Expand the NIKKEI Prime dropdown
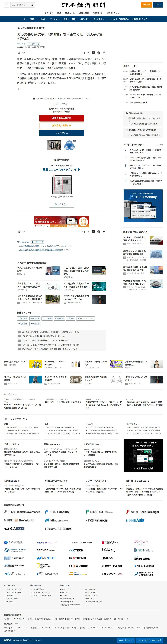The image size is (167, 644). click(114, 13)
